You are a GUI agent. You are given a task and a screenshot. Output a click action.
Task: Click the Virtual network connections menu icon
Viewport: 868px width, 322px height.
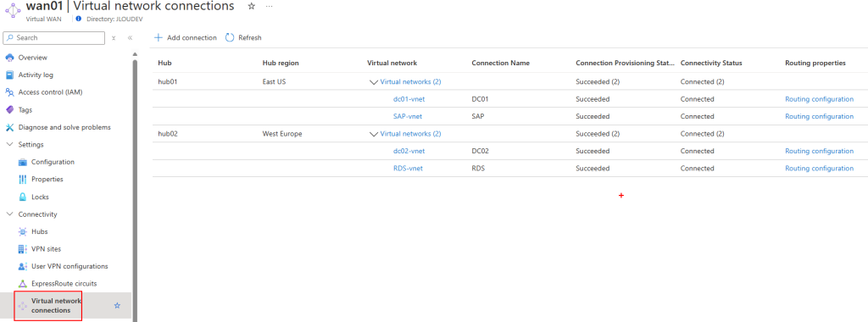coord(23,305)
